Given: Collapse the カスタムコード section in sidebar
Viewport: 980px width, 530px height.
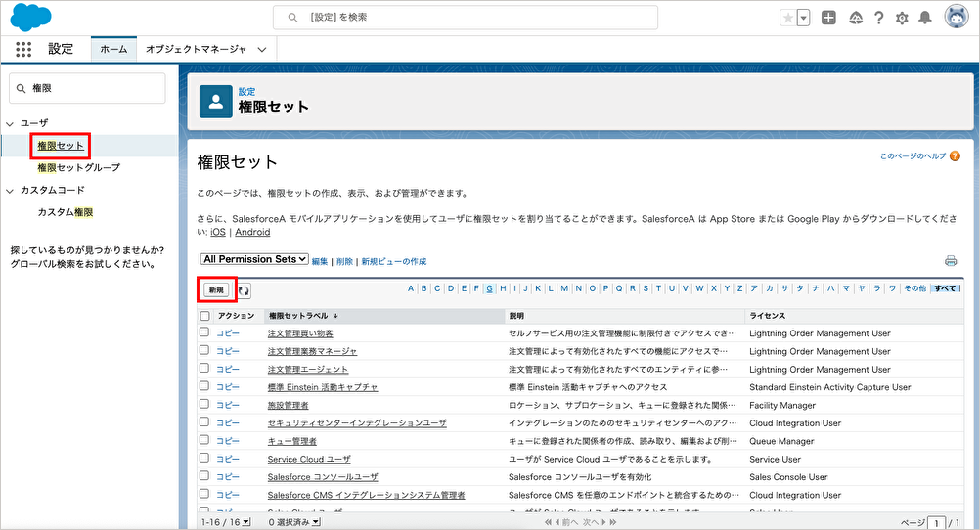Looking at the screenshot, I should pyautogui.click(x=10, y=191).
